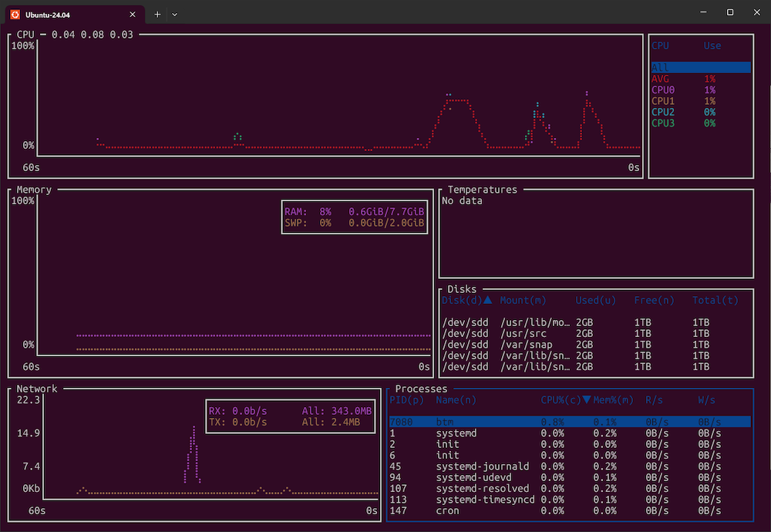The width and height of the screenshot is (771, 532).
Task: Sort processes by Mem%(m) column header
Action: pyautogui.click(x=613, y=399)
